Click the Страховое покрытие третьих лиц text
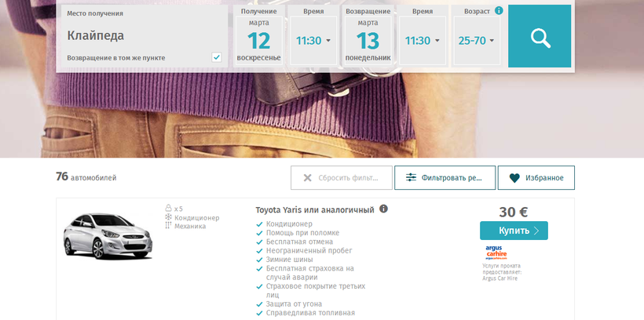Viewport: 644px width, 320px height. click(x=316, y=290)
